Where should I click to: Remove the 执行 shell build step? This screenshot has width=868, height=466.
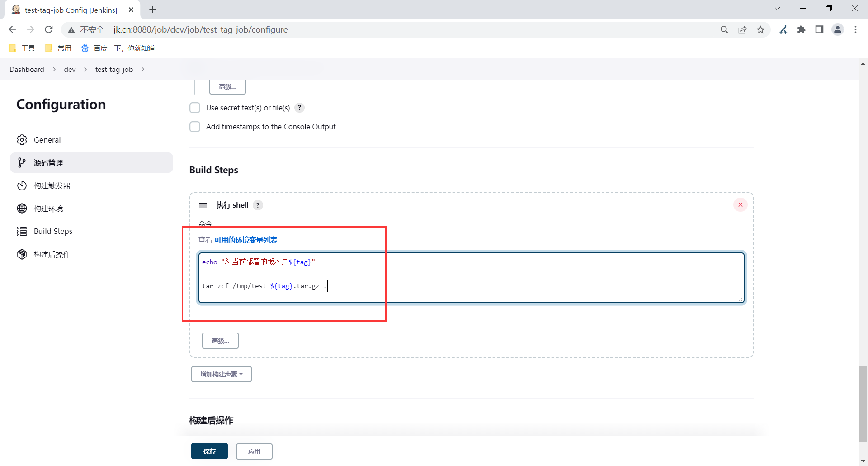(741, 205)
